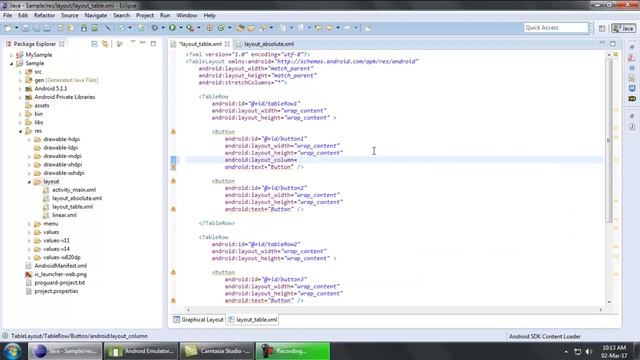Open the Android SDK Manager icon
This screenshot has width=640, height=360.
click(84, 28)
